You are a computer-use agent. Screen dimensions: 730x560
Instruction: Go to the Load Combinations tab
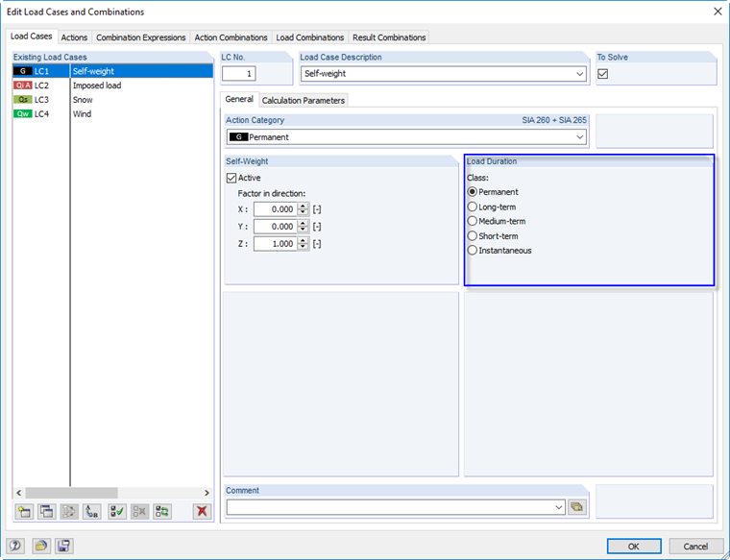[x=310, y=37]
